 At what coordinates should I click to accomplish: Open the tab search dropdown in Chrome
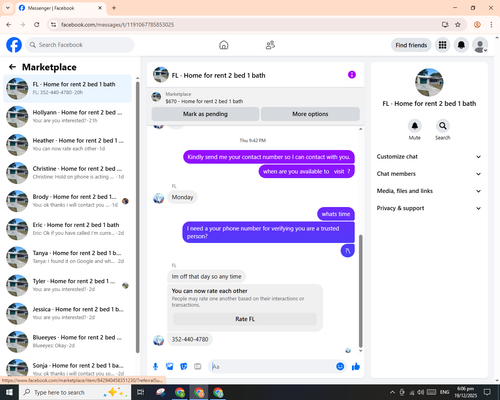pyautogui.click(x=8, y=8)
